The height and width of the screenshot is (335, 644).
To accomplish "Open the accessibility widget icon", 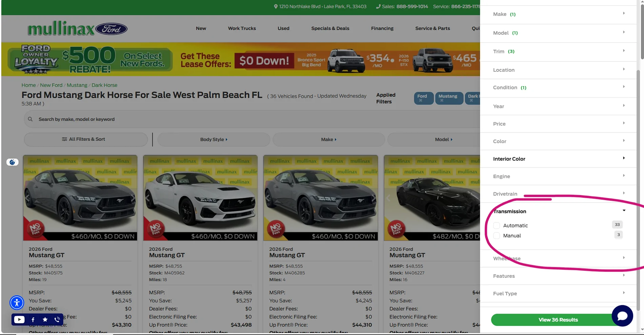I will 17,302.
